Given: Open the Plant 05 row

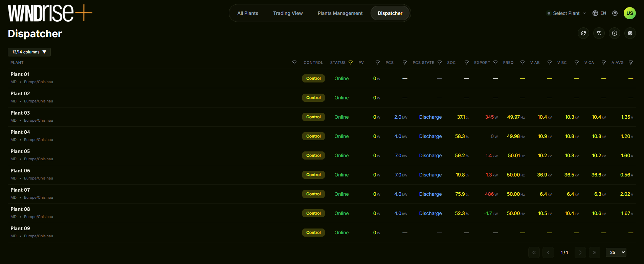Looking at the screenshot, I should pos(322,155).
